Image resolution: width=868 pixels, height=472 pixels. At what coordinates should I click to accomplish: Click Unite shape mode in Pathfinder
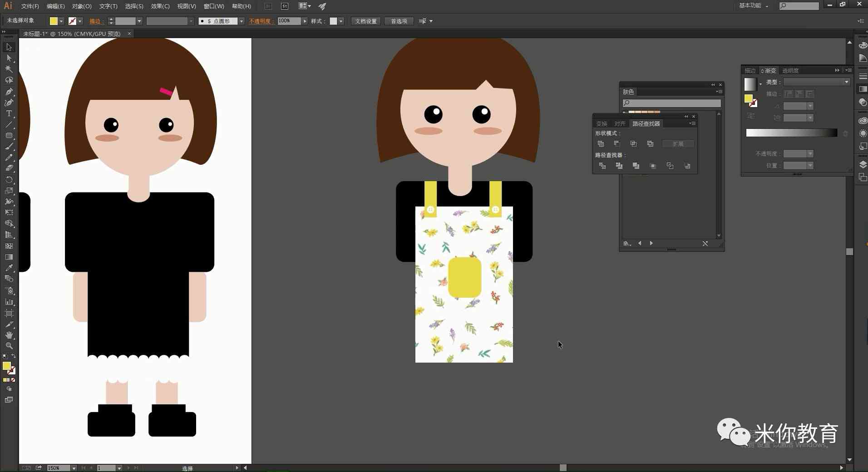pyautogui.click(x=601, y=144)
